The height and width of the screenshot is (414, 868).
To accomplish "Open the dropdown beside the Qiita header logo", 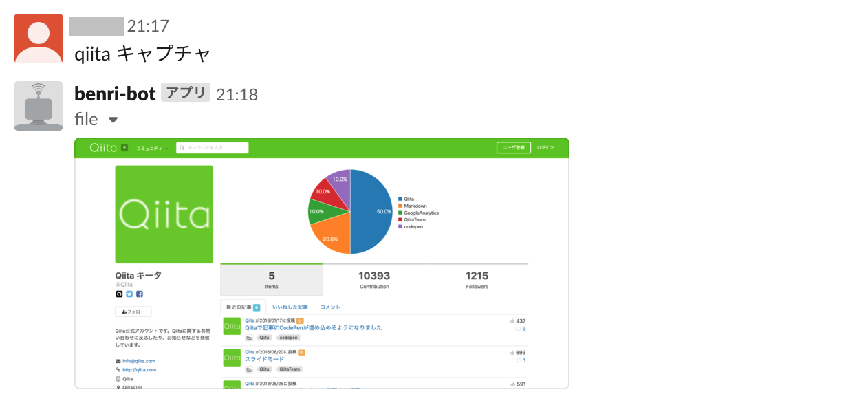I will (124, 148).
